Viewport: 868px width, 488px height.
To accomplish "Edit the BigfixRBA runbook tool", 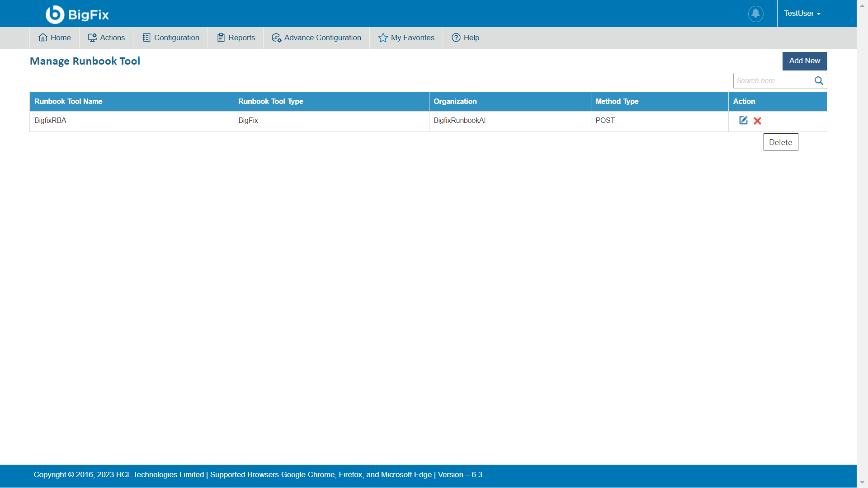I will 743,120.
